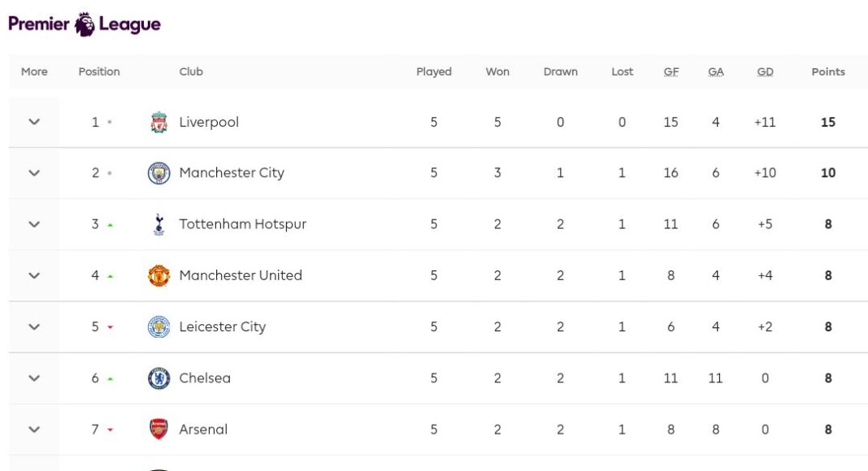Click the GA column header
868x471 pixels.
[x=715, y=71]
